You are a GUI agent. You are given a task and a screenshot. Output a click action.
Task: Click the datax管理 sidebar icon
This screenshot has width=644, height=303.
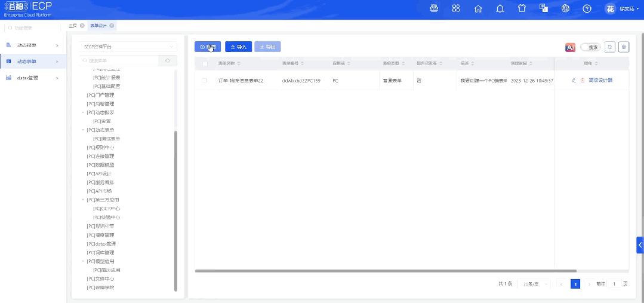tap(8, 78)
